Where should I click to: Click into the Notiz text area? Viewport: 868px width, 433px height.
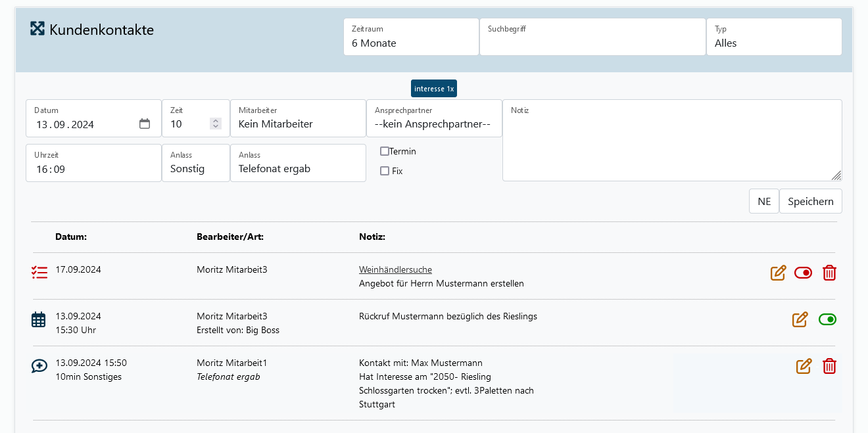(671, 145)
